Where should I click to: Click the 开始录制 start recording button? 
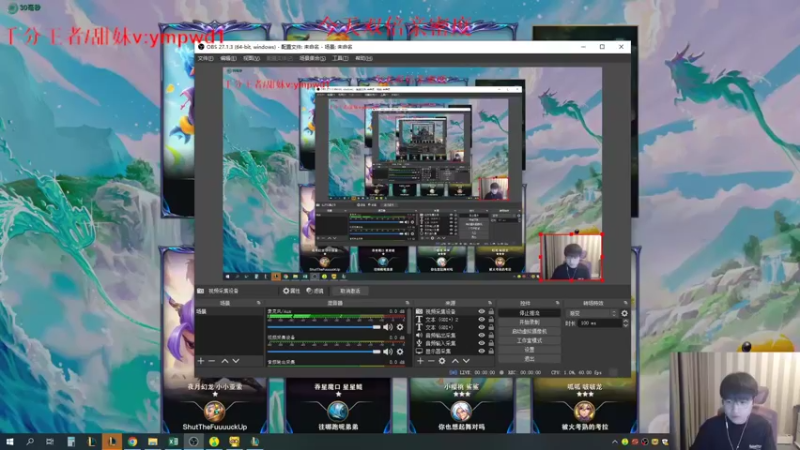[x=529, y=322]
